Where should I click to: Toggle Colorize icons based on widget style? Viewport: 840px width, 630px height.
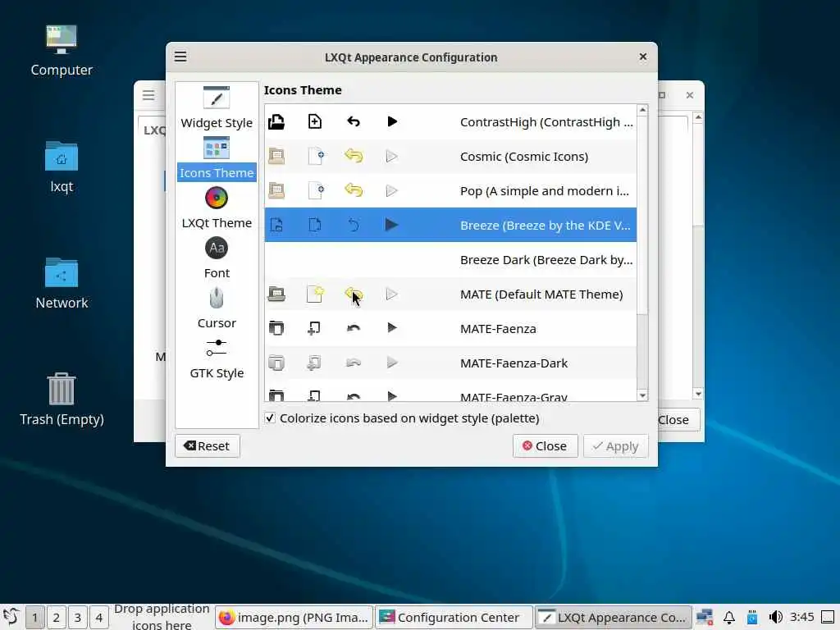point(270,418)
